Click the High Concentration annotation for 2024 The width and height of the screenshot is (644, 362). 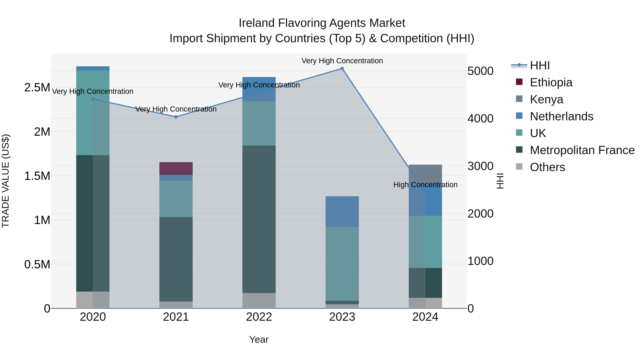click(426, 185)
